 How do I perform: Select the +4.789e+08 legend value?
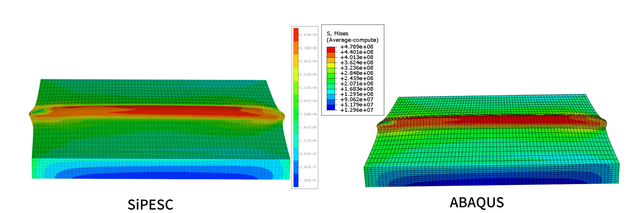[357, 47]
